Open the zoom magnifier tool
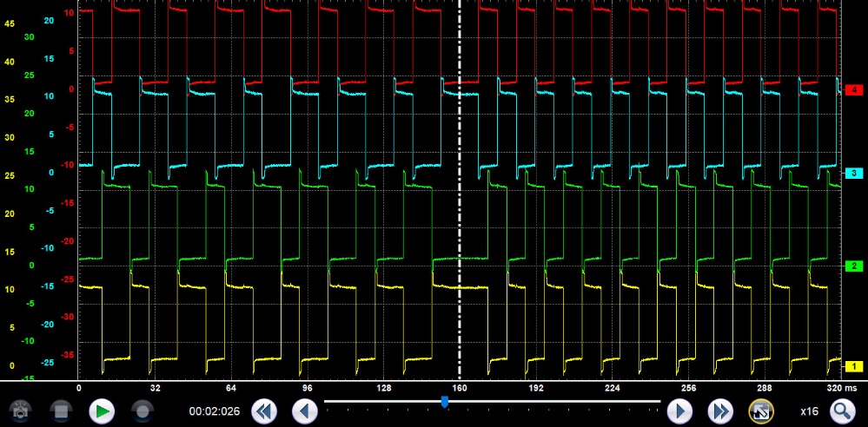The image size is (868, 427). pyautogui.click(x=842, y=411)
